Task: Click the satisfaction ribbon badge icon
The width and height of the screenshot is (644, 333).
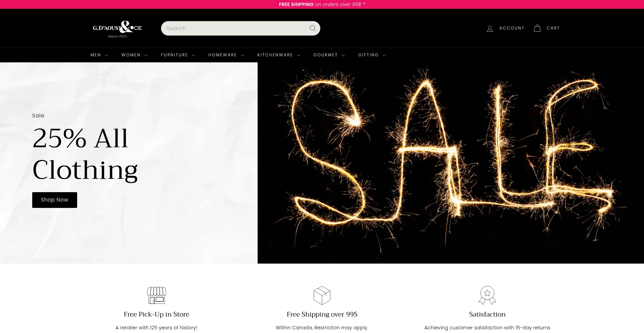Action: pyautogui.click(x=487, y=295)
